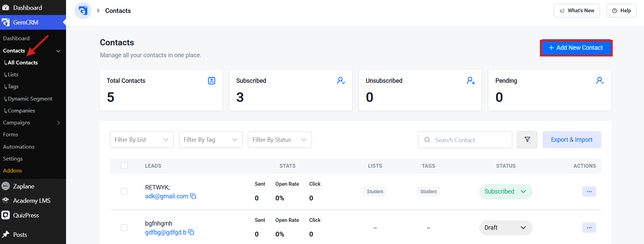Open Automations in the sidebar
This screenshot has height=244, width=644.
(x=19, y=147)
